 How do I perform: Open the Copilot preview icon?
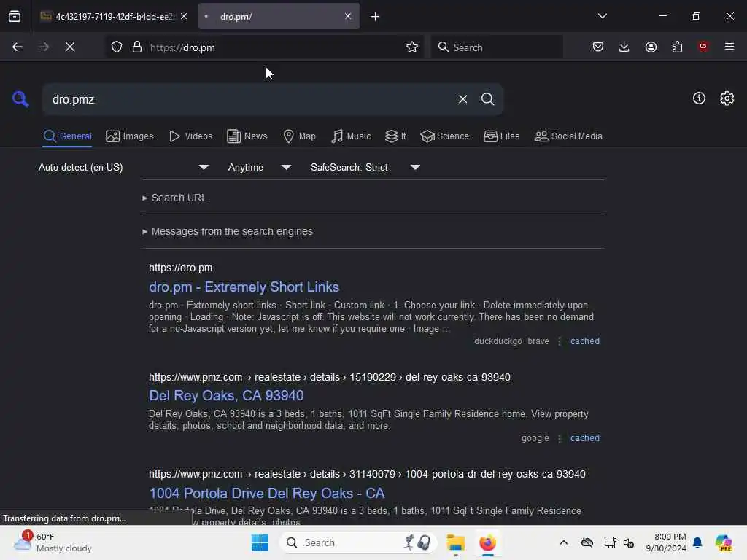pos(723,542)
